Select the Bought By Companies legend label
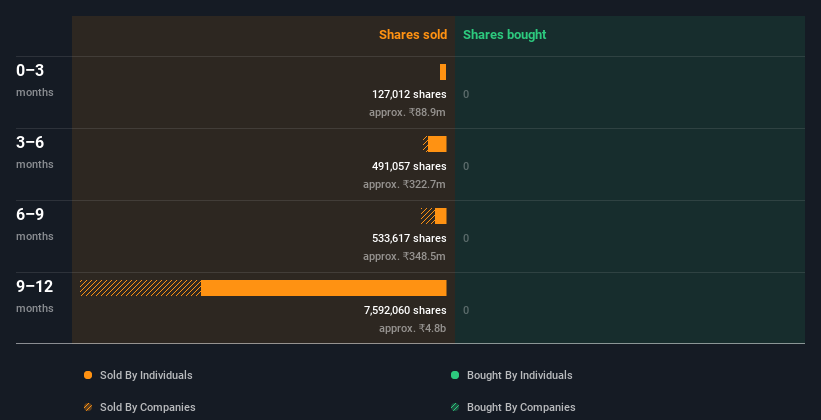 click(521, 407)
